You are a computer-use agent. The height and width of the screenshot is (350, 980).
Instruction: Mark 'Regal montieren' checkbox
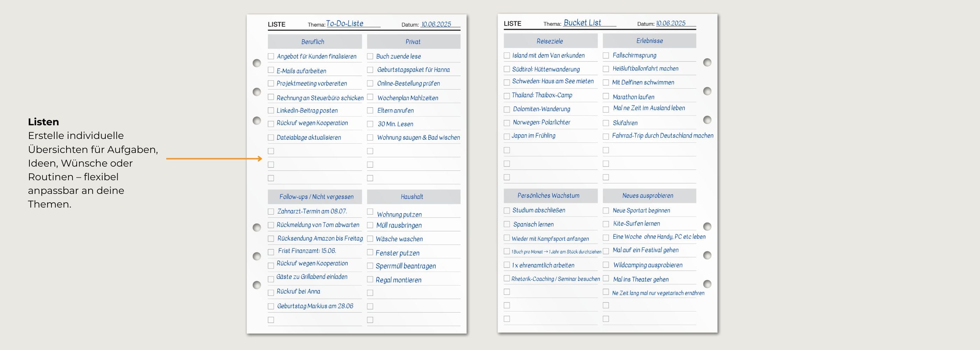coord(370,279)
